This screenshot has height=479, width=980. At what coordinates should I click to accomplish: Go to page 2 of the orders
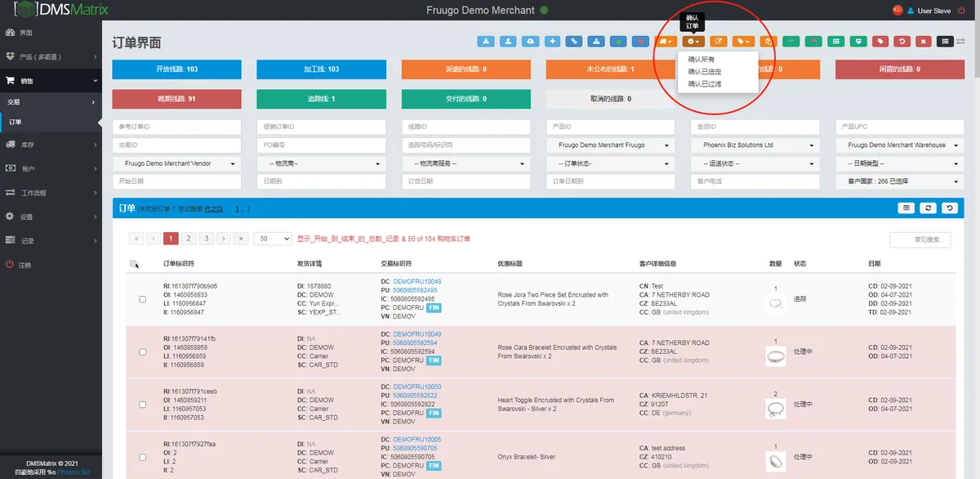[189, 239]
